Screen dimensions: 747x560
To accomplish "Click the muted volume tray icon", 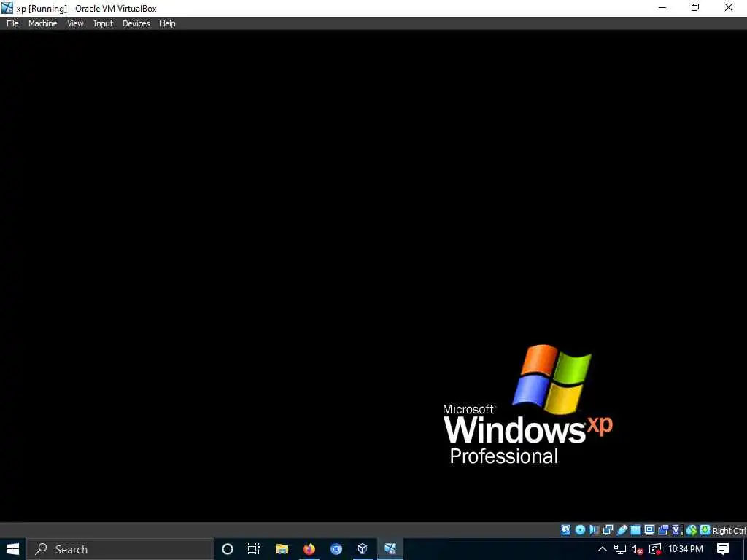I will coord(637,550).
